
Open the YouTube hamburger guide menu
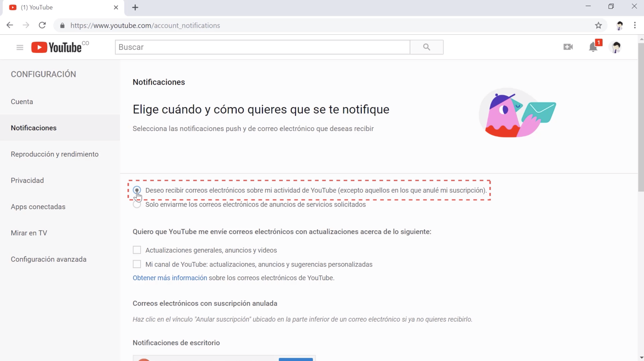(20, 47)
